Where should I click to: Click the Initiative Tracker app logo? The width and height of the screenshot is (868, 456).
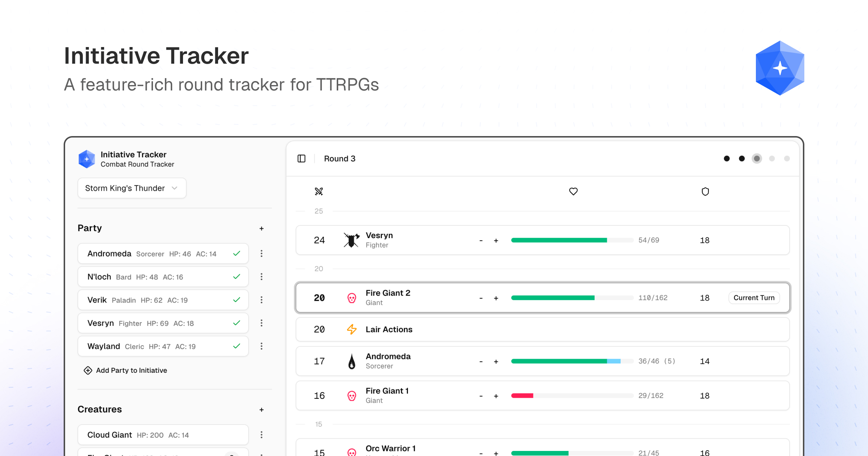pos(87,159)
